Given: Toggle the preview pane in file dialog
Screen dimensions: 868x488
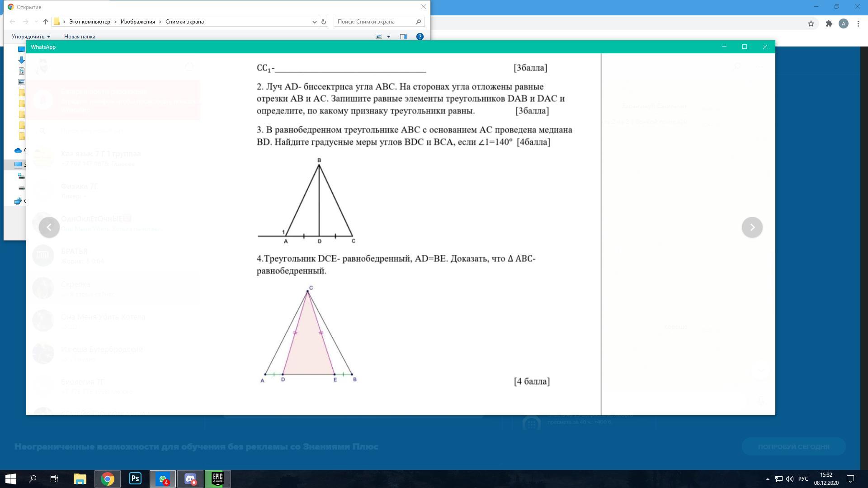Looking at the screenshot, I should 404,37.
